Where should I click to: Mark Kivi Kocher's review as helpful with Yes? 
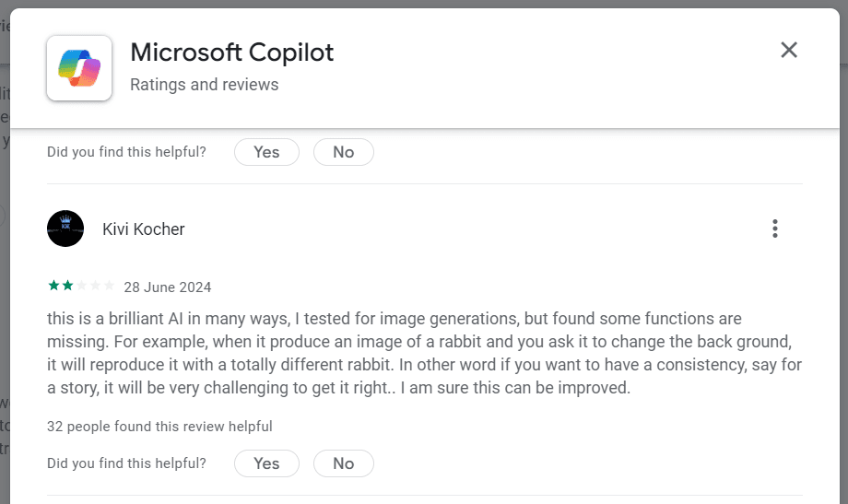[x=266, y=463]
